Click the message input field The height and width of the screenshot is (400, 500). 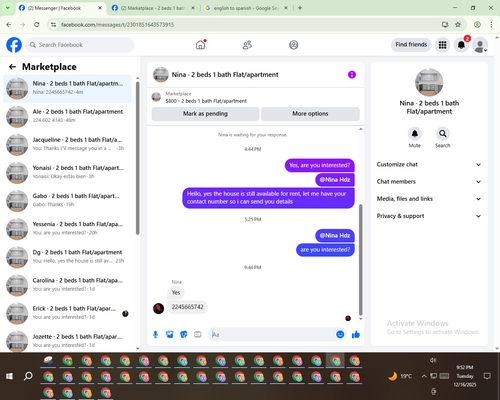(x=272, y=334)
